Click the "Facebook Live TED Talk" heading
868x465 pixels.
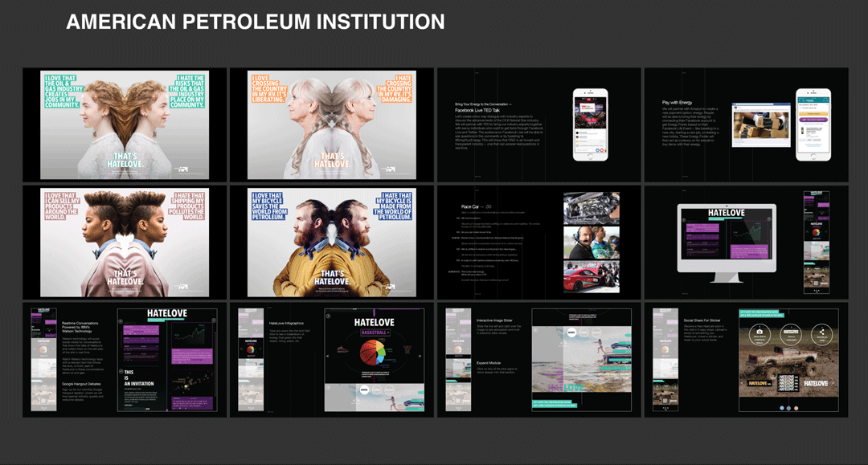[477, 111]
